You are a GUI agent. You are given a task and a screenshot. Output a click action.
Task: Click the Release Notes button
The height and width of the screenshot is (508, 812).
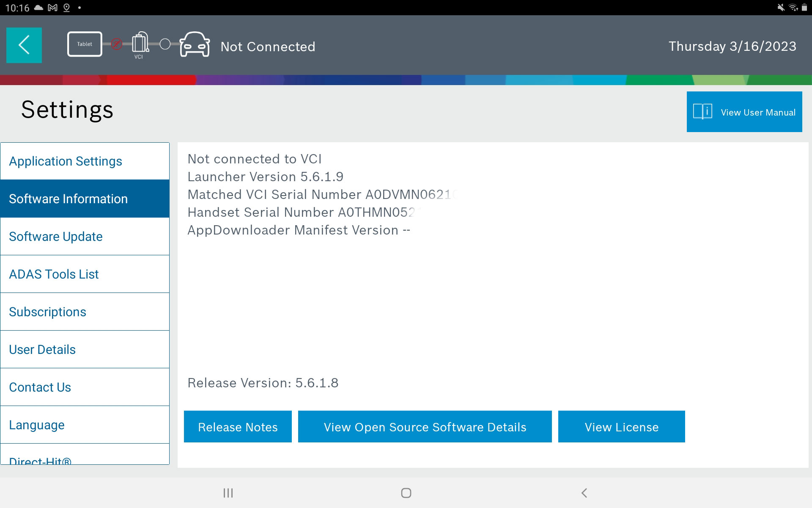pos(237,426)
